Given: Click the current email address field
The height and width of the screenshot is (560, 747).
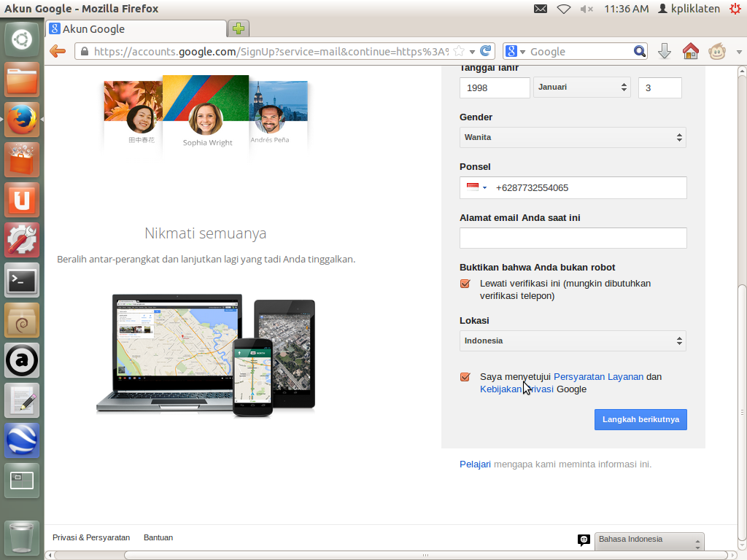Looking at the screenshot, I should 573,238.
